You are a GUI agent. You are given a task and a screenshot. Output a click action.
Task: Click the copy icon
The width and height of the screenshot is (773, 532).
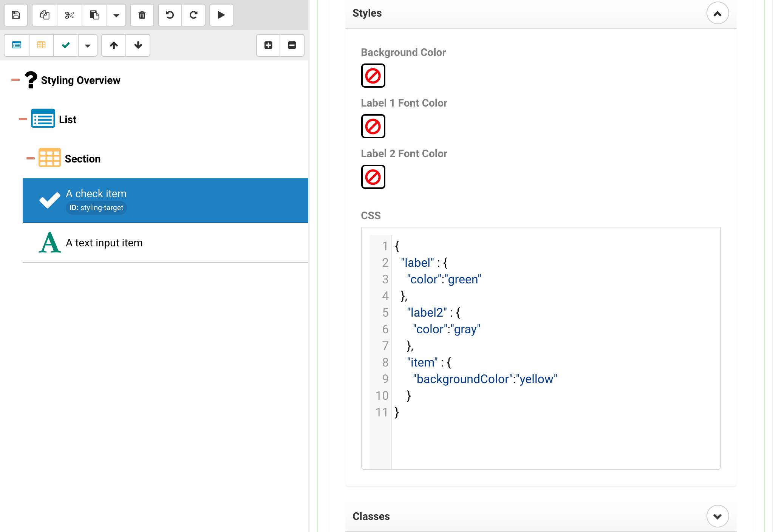point(45,15)
